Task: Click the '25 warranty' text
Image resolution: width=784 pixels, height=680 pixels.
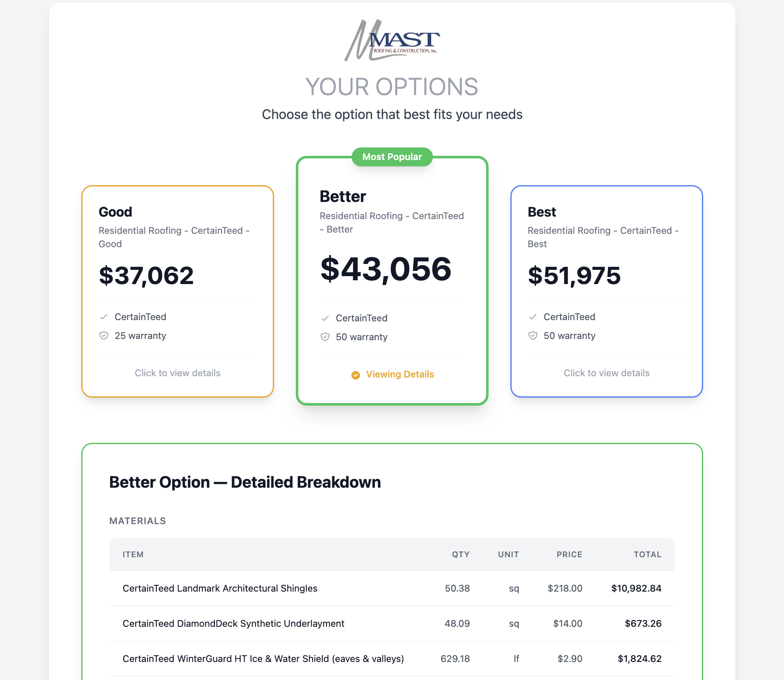Action: (x=140, y=336)
